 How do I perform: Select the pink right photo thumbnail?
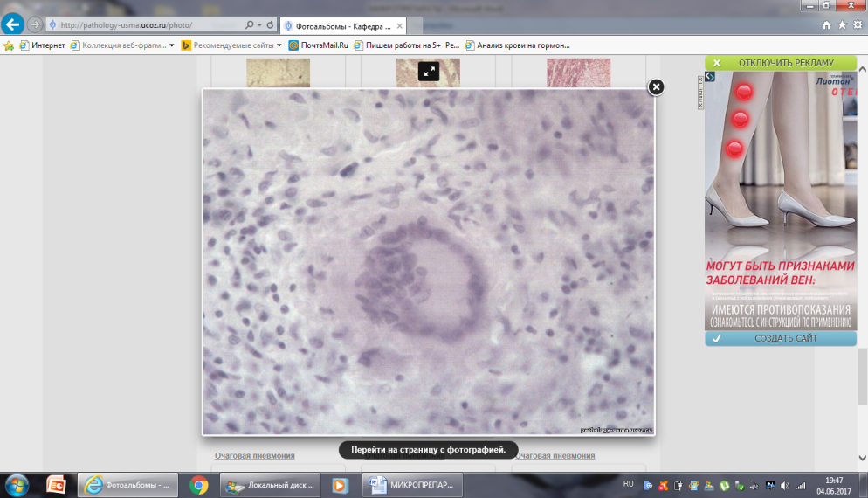[578, 73]
